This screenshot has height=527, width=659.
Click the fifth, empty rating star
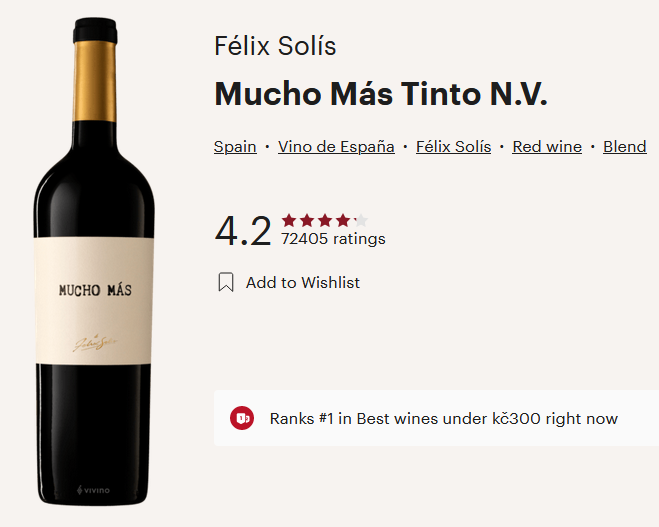tap(361, 220)
